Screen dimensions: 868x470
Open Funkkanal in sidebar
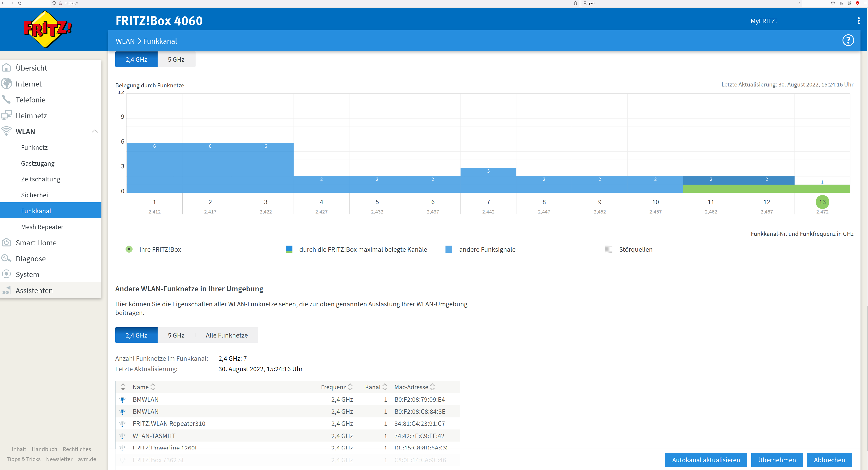[50, 211]
